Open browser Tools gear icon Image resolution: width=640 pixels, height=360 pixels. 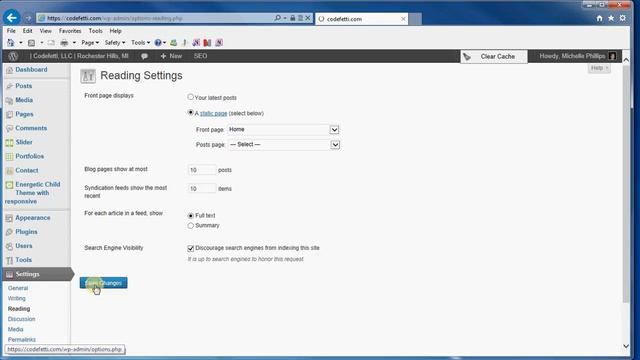622,18
